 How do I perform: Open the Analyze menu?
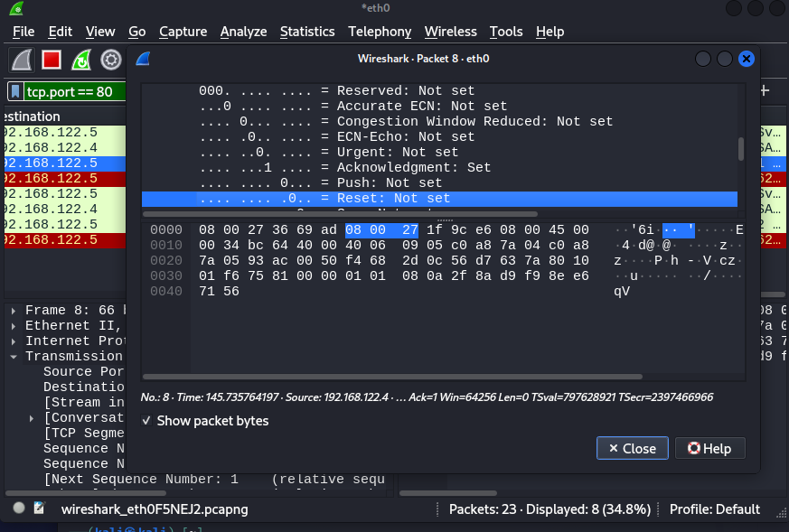(x=243, y=32)
